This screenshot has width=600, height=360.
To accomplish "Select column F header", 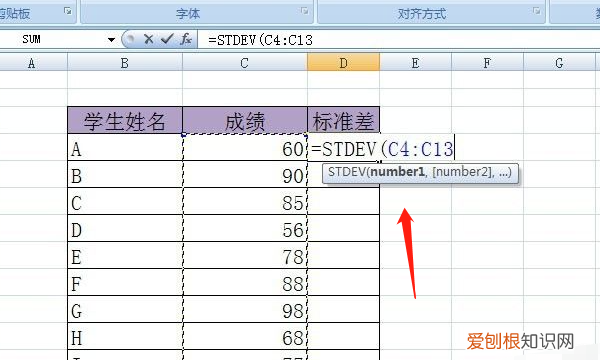I will click(487, 62).
